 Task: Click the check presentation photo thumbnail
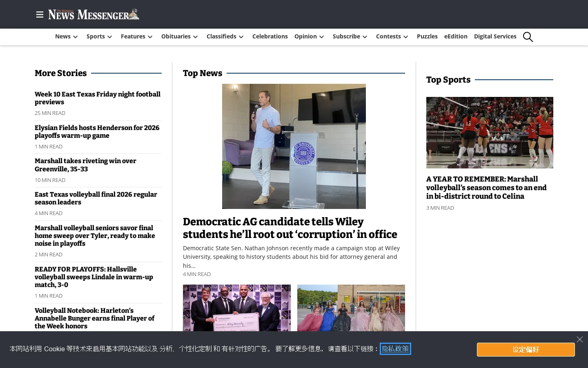[x=237, y=308]
